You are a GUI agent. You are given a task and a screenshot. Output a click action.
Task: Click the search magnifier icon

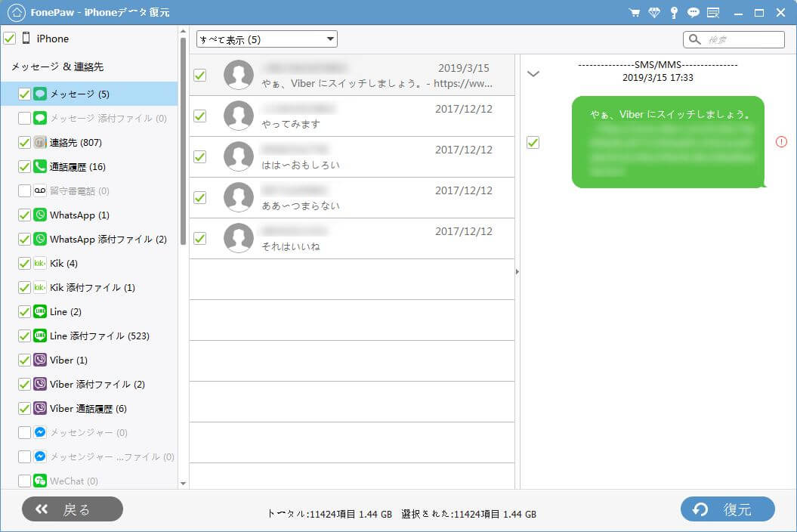pyautogui.click(x=695, y=39)
